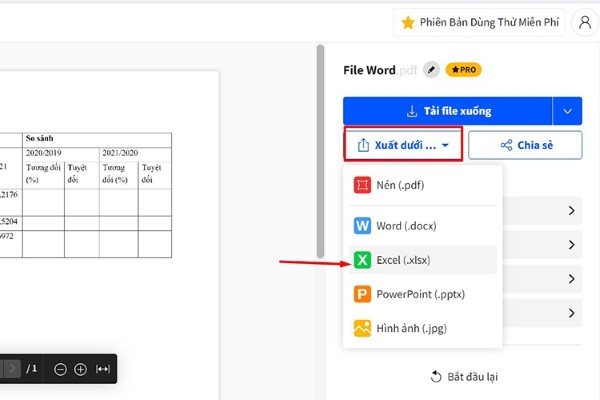Click the zoom in plus icon
The image size is (600, 400).
coord(80,369)
